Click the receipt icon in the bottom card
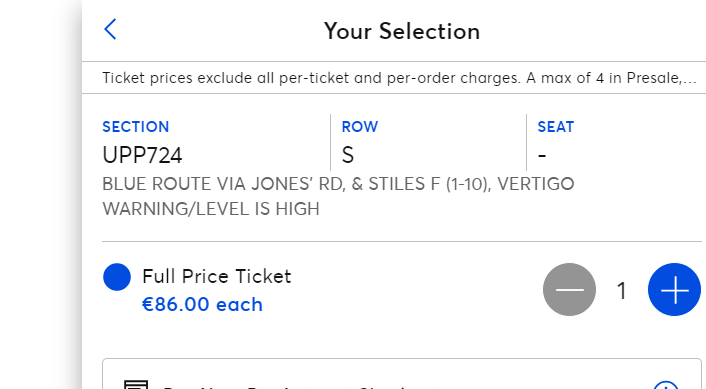The width and height of the screenshot is (706, 389). 136,385
